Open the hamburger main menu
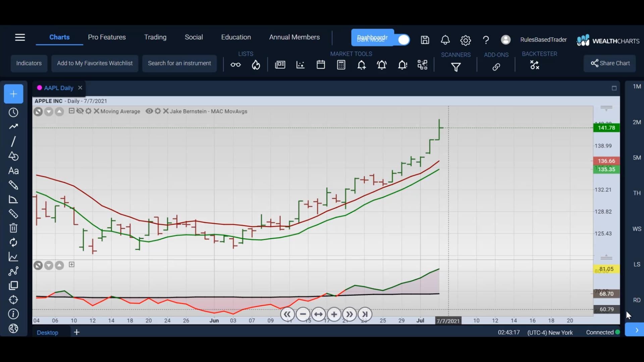This screenshot has width=644, height=362. [20, 37]
